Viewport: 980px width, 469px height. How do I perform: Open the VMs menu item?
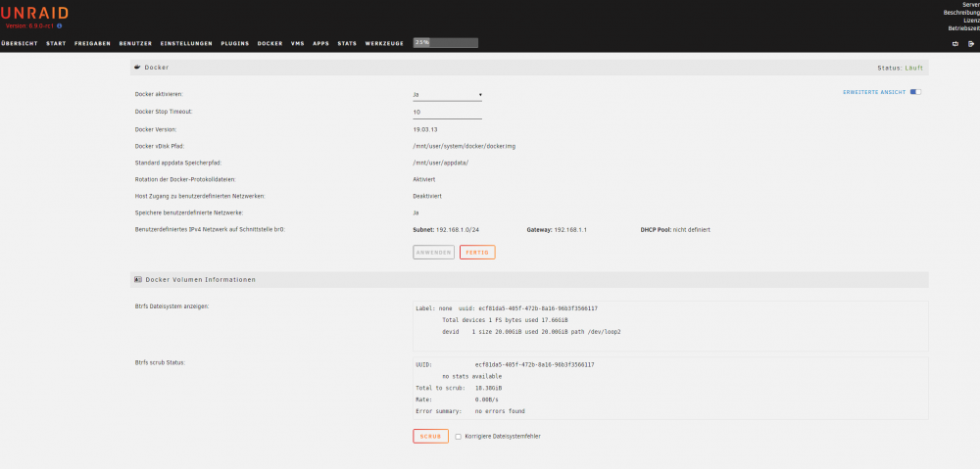pyautogui.click(x=298, y=44)
